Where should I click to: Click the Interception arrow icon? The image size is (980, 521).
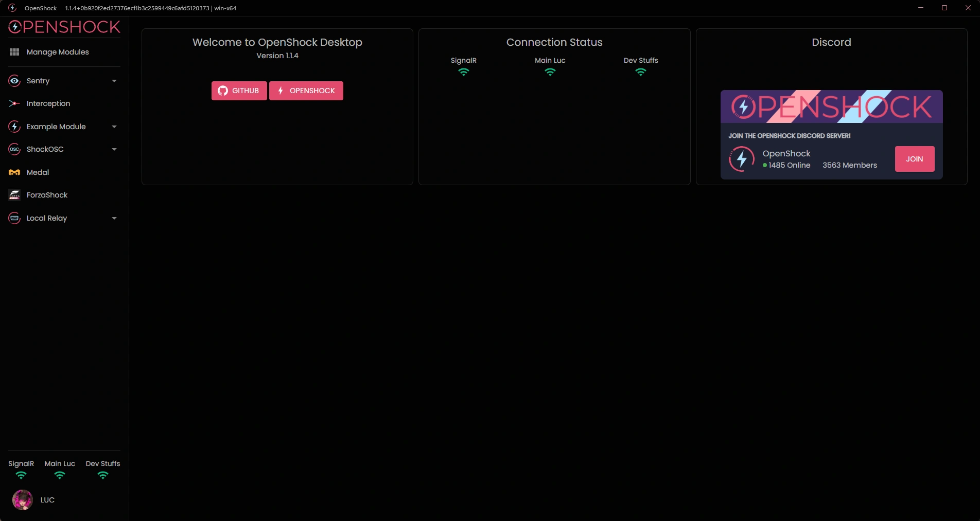tap(14, 103)
